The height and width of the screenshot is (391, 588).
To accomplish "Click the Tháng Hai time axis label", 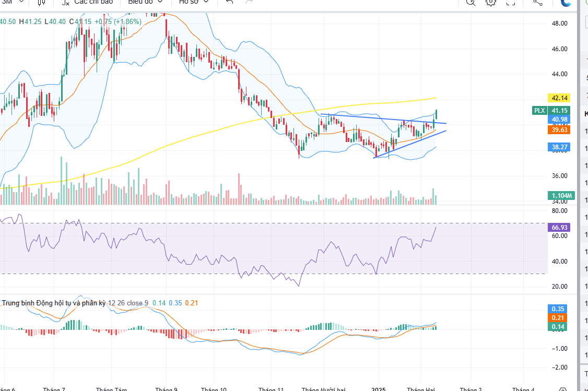I will click(x=421, y=389).
